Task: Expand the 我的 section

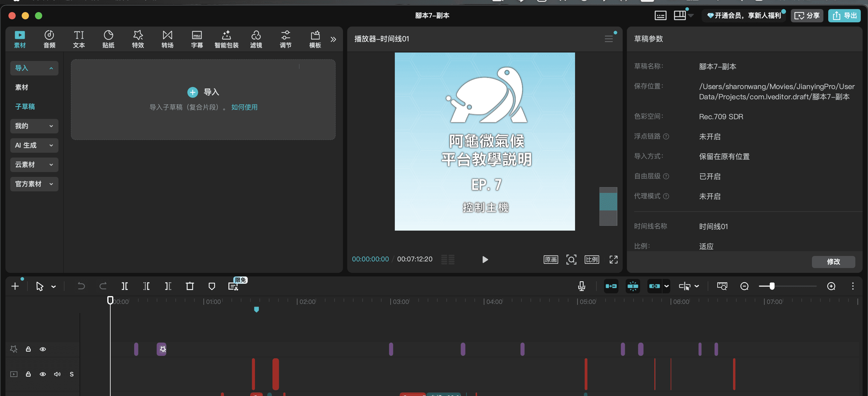Action: pyautogui.click(x=34, y=126)
